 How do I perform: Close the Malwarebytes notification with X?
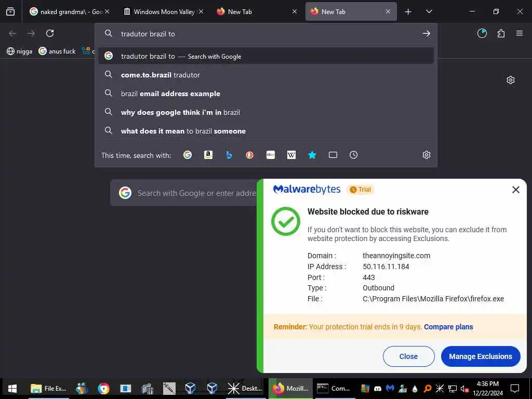tap(516, 190)
